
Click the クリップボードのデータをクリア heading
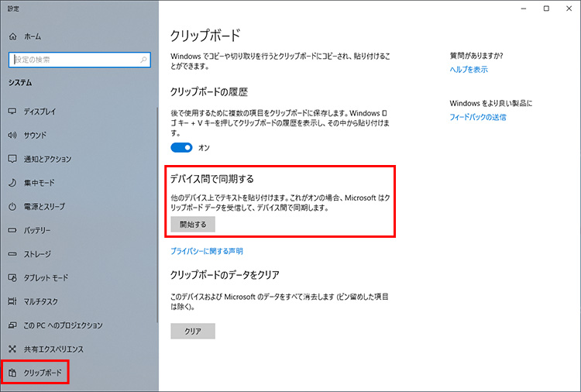pos(225,275)
